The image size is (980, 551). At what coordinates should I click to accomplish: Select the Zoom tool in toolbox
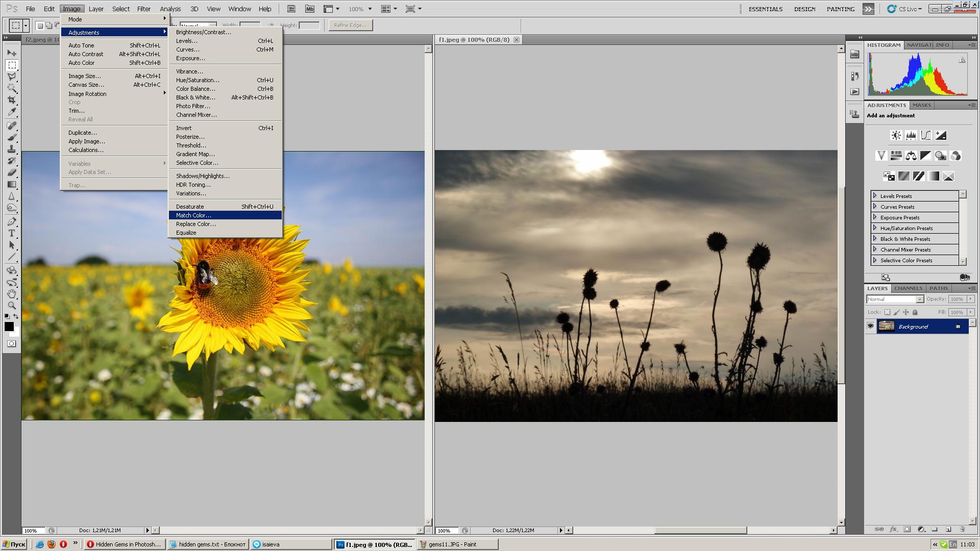point(12,306)
